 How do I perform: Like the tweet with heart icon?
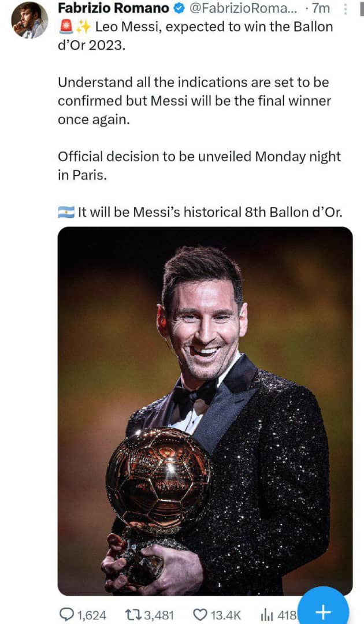coord(200,615)
